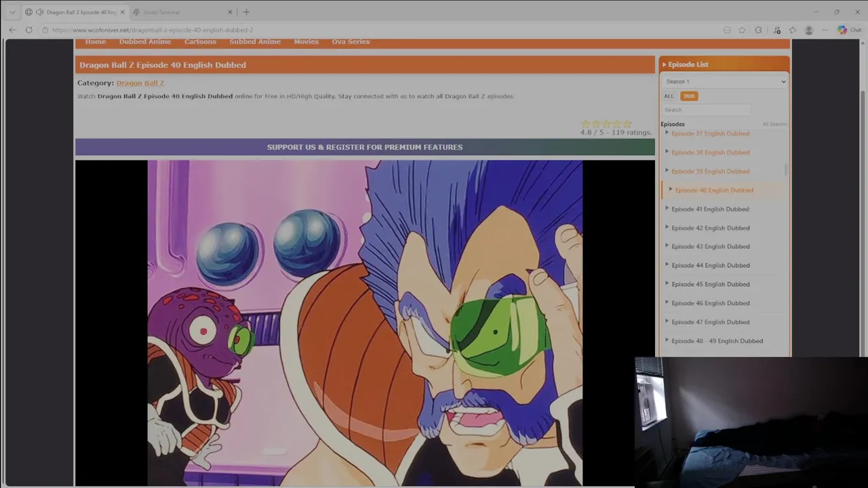Reload the page with refresh icon

point(28,30)
